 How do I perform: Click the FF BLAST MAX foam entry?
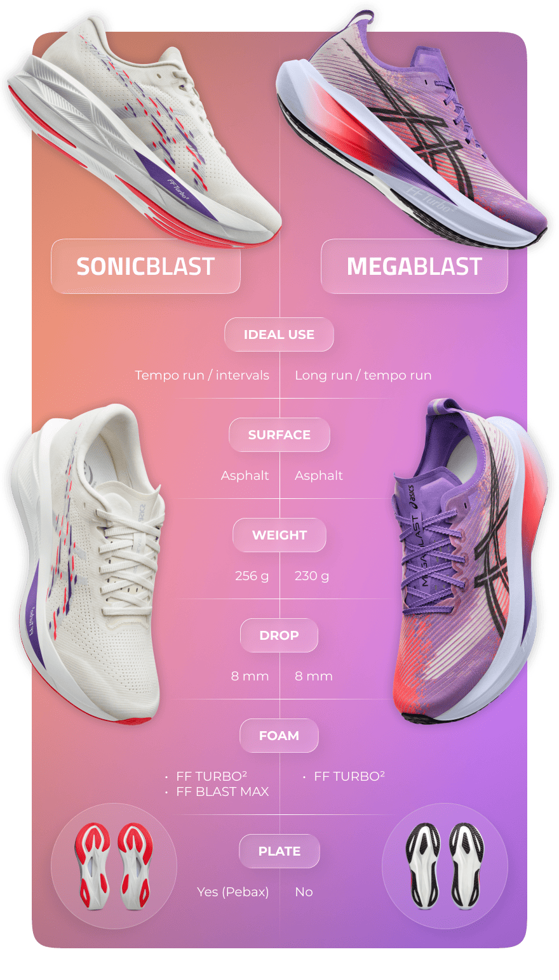(x=222, y=791)
